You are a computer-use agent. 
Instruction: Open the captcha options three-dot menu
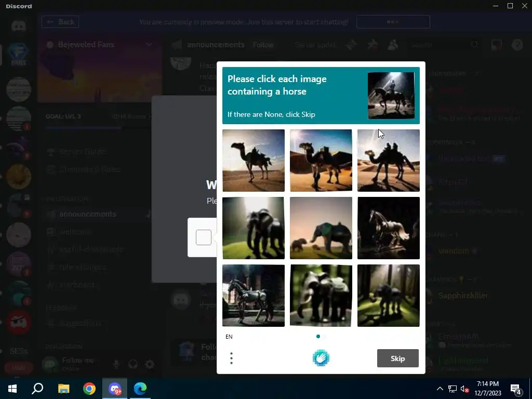[x=231, y=358]
